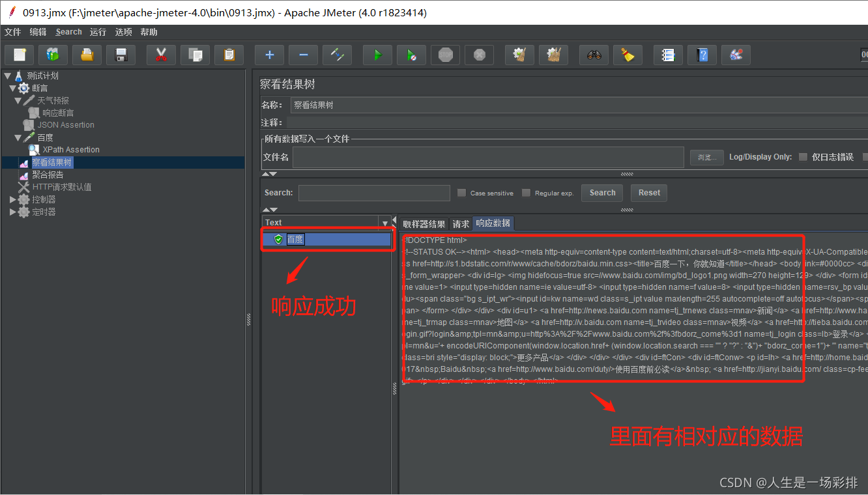The height and width of the screenshot is (495, 868).
Task: Click the Cut scissors icon
Action: click(x=161, y=55)
